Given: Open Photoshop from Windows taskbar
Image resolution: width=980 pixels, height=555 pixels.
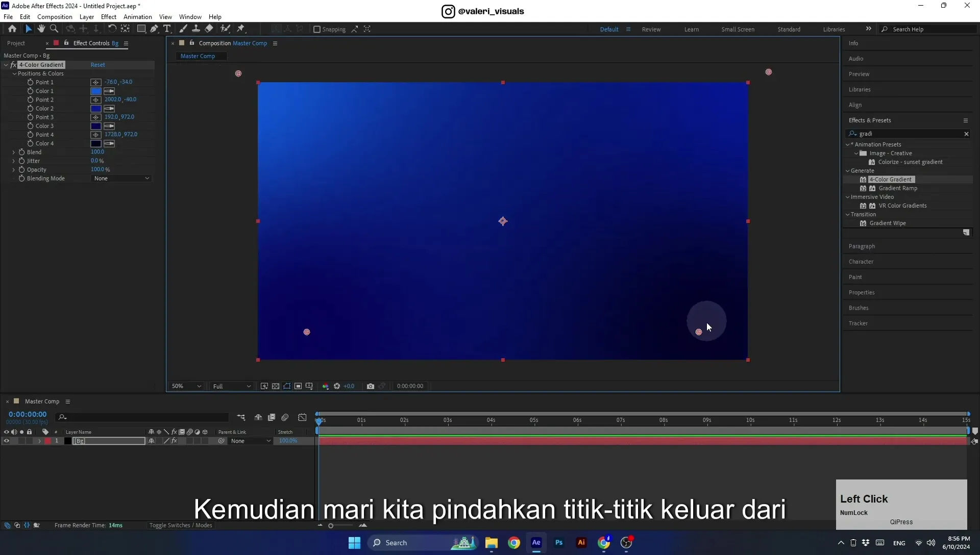Looking at the screenshot, I should [559, 543].
